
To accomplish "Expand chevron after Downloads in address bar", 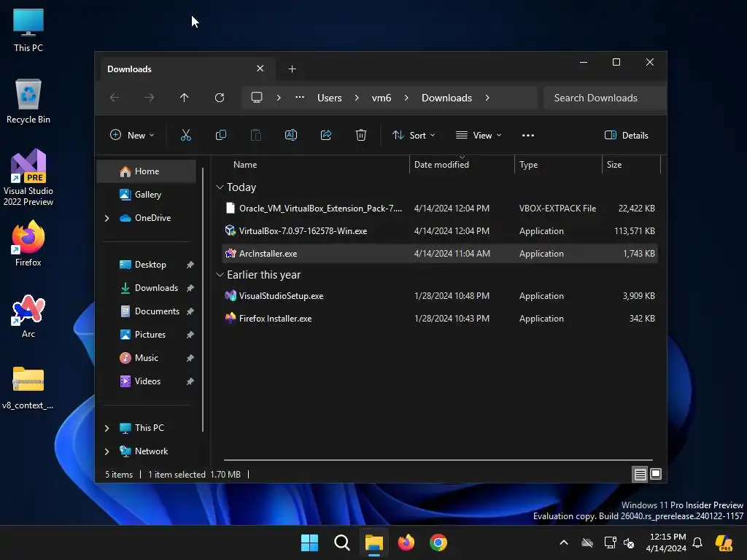I will click(487, 98).
